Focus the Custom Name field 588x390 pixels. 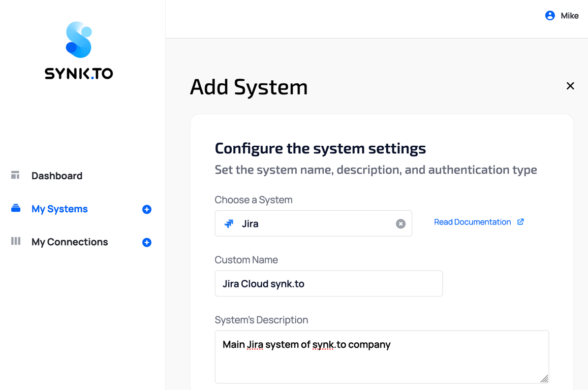pos(329,283)
